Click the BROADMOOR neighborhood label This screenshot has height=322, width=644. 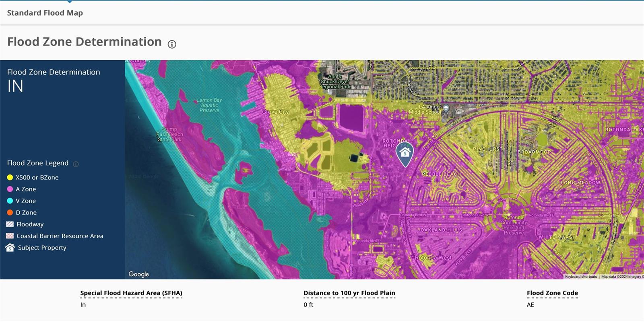point(534,152)
